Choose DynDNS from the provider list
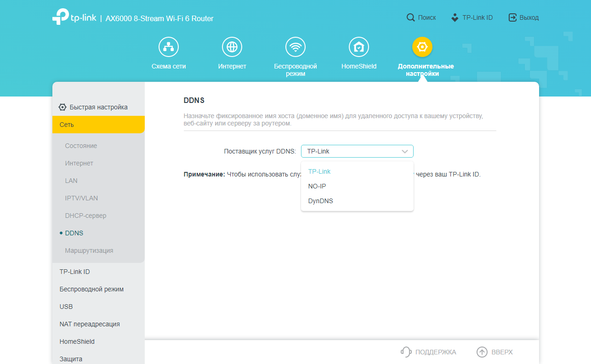This screenshot has height=364, width=591. pyautogui.click(x=357, y=201)
